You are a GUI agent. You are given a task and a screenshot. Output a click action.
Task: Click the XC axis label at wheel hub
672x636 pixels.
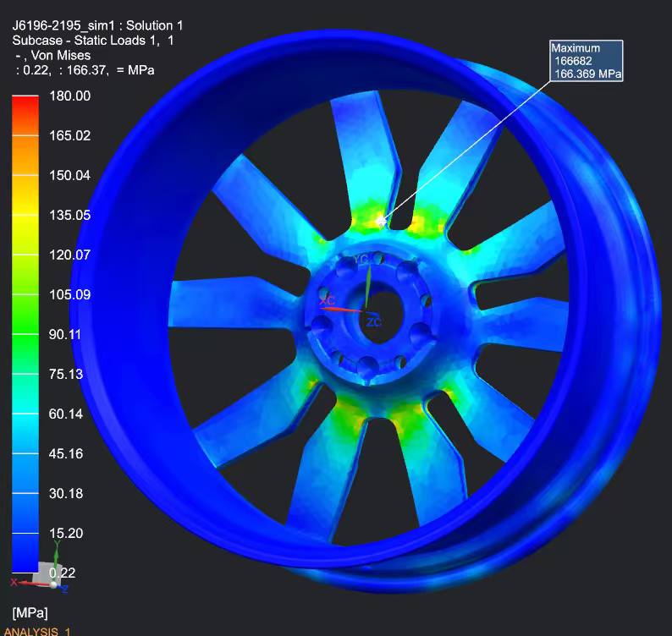(x=327, y=300)
